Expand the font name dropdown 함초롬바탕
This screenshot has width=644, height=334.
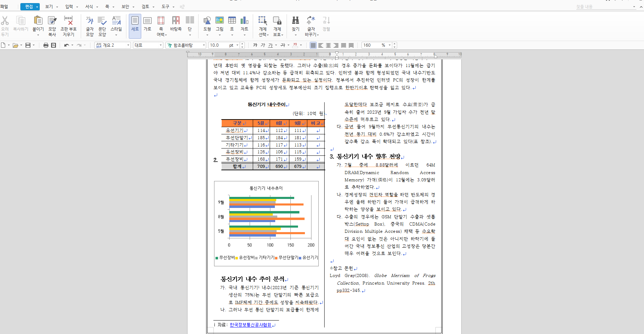tap(204, 45)
